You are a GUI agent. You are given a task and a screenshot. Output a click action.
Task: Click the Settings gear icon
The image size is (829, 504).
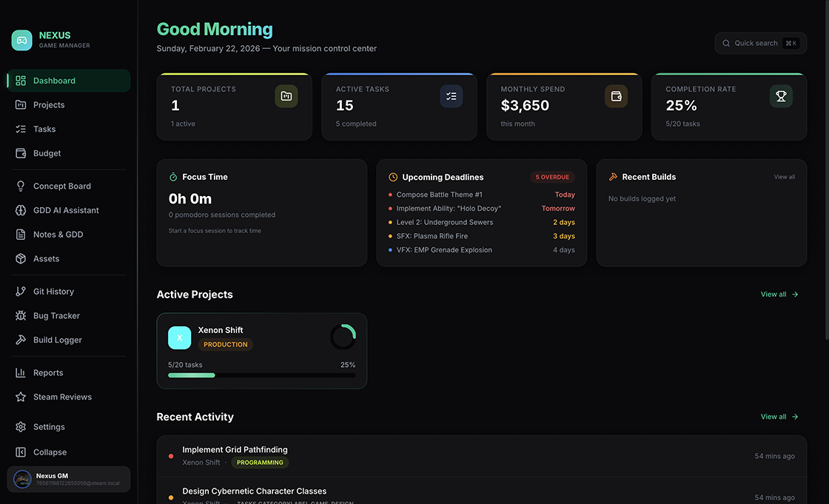click(x=21, y=427)
